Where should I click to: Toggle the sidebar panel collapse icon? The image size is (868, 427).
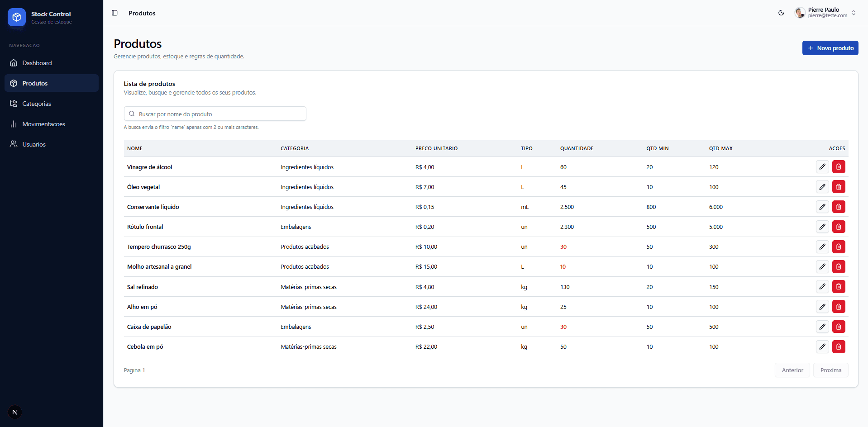click(114, 13)
